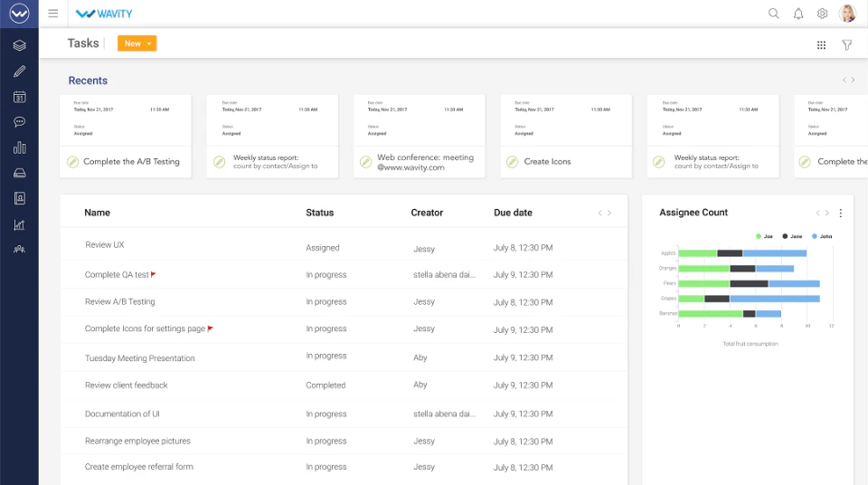
Task: Show previous Assignee Count chart
Action: (x=817, y=213)
